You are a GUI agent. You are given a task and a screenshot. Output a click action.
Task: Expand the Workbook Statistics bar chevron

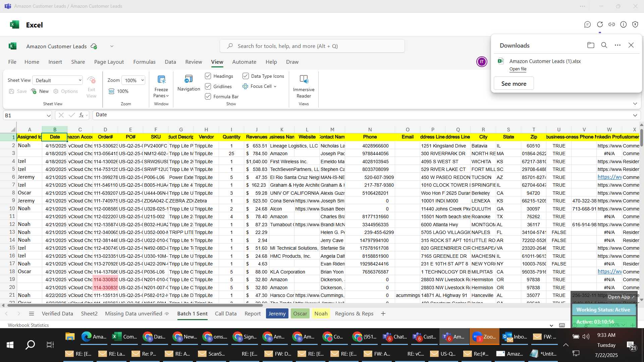(x=551, y=325)
